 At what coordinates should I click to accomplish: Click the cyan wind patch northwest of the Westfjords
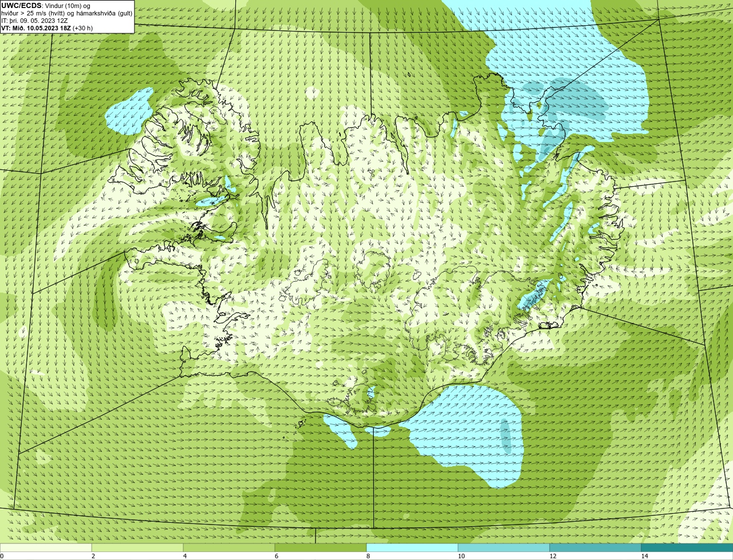129,111
